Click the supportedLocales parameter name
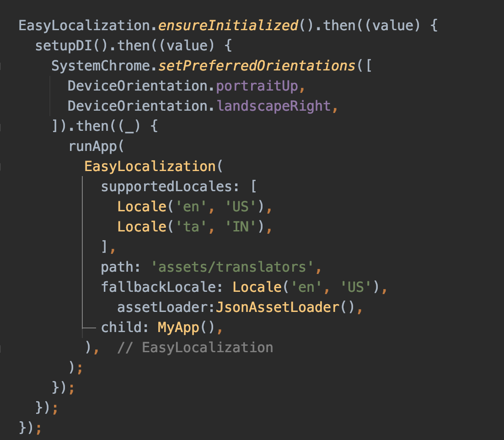Viewport: 504px width, 440px height. 166,187
